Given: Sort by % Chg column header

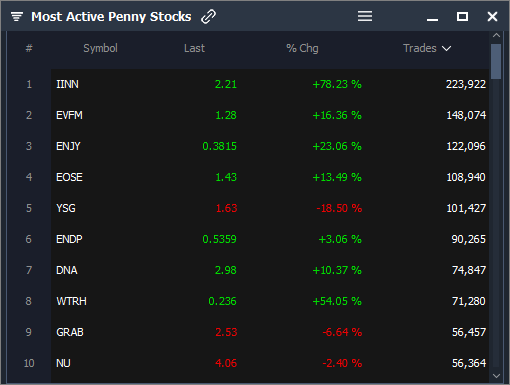Looking at the screenshot, I should [x=302, y=49].
